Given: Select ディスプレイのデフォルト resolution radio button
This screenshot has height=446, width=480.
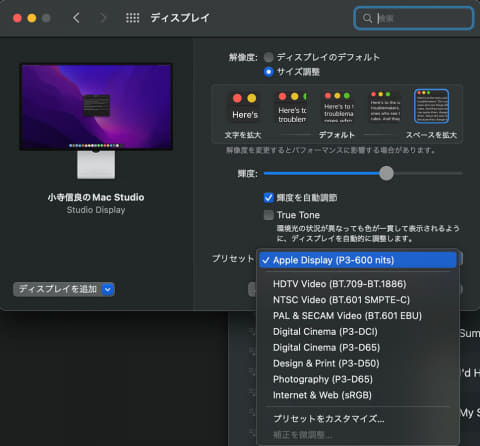Looking at the screenshot, I should pyautogui.click(x=269, y=57).
